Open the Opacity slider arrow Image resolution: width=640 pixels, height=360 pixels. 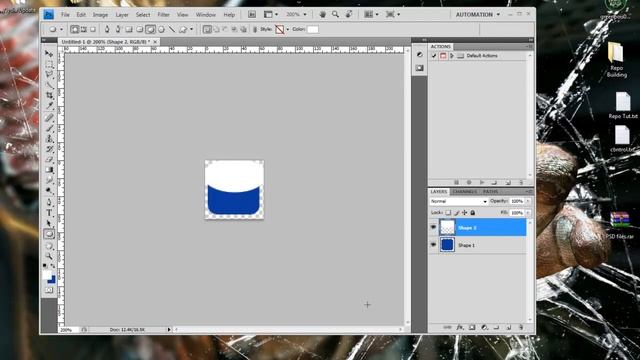coord(528,201)
